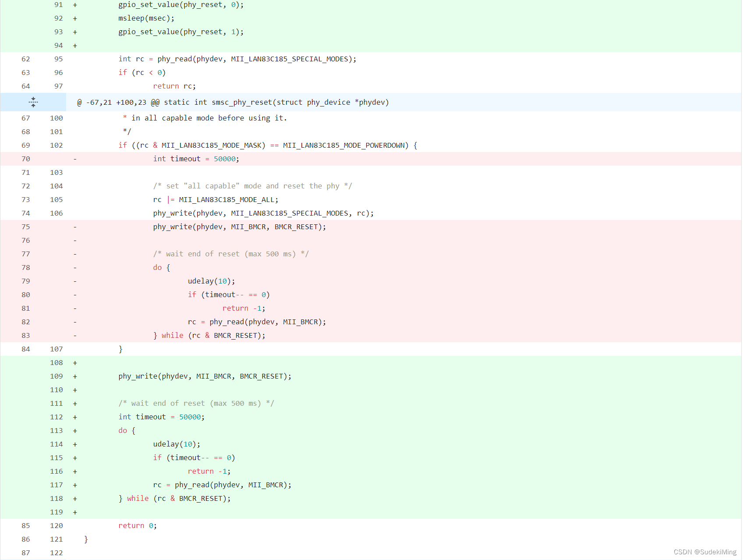Click removed 'return -1;' line 81
The height and width of the screenshot is (560, 743).
tap(244, 308)
